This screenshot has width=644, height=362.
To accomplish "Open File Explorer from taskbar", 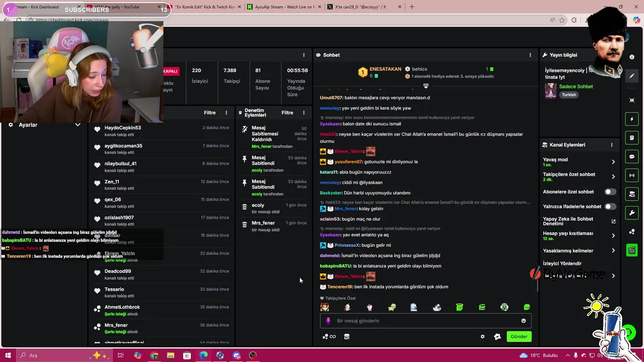I will pos(171,355).
